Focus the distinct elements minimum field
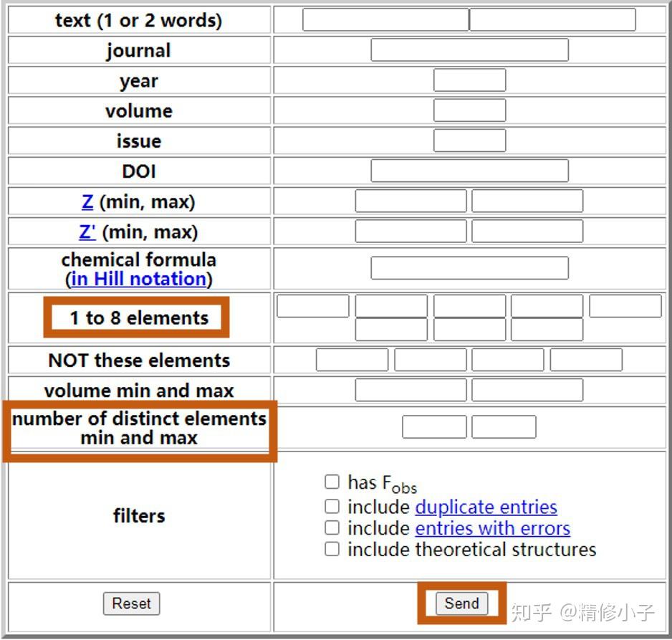The image size is (672, 640). tap(434, 426)
